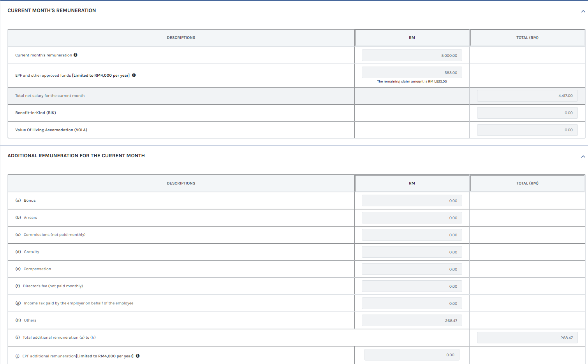Click the Gratuity amount field
The width and height of the screenshot is (588, 364).
[x=412, y=251]
